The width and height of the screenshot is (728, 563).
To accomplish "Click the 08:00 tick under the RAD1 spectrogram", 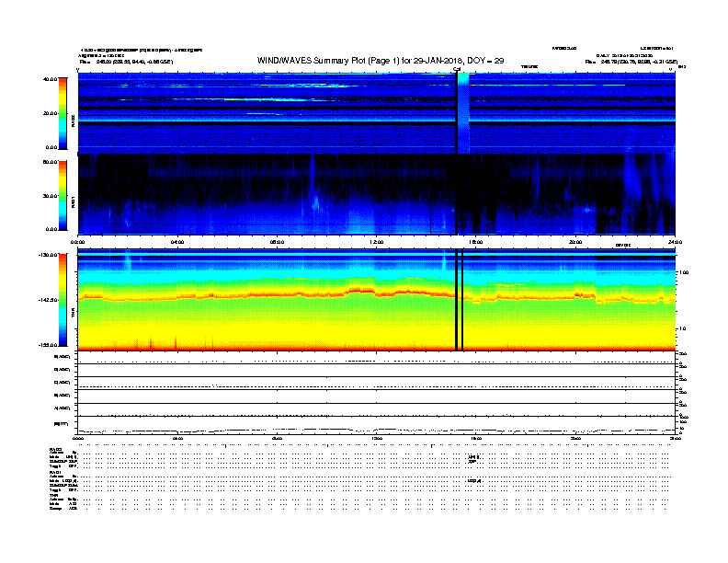I will [x=277, y=242].
